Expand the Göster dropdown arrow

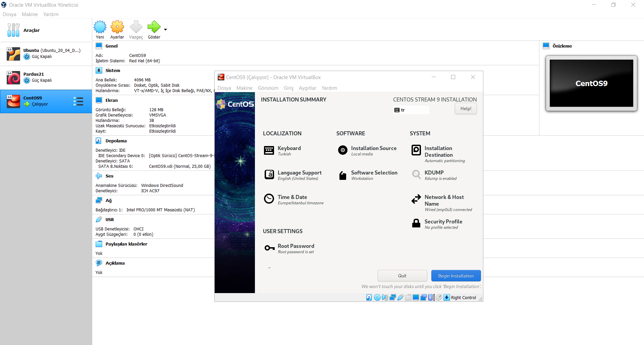pos(165,29)
